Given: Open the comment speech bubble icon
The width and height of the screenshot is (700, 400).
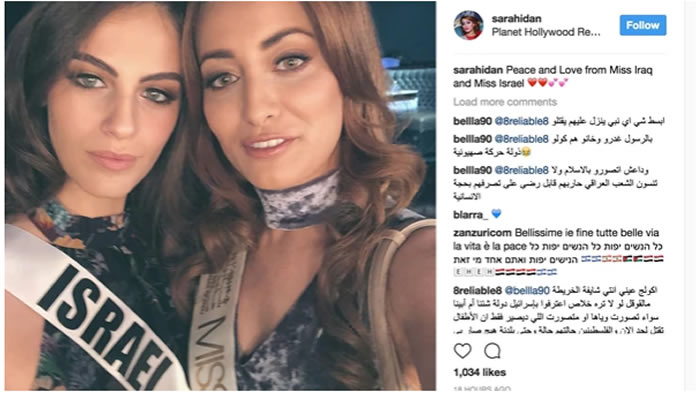Looking at the screenshot, I should pos(492,351).
